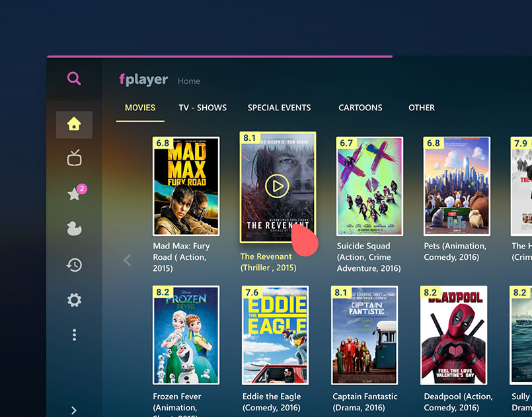The width and height of the screenshot is (532, 417).
Task: Click the 6.8 rating on Mad Max
Action: pos(163,143)
